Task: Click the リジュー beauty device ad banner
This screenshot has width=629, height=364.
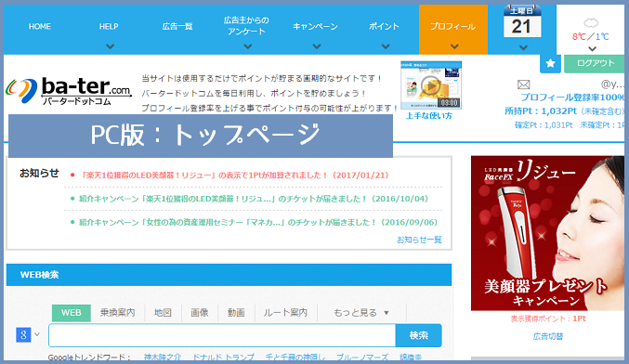Action: (x=547, y=233)
